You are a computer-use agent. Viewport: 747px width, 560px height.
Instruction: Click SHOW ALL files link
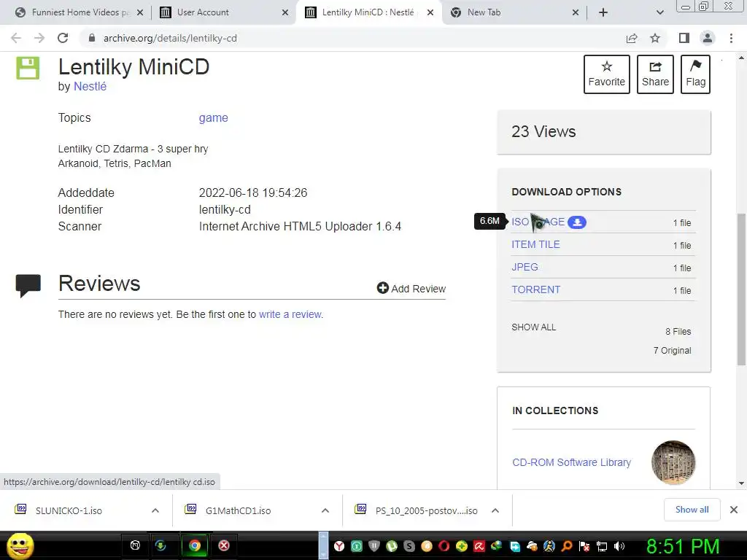coord(533,327)
